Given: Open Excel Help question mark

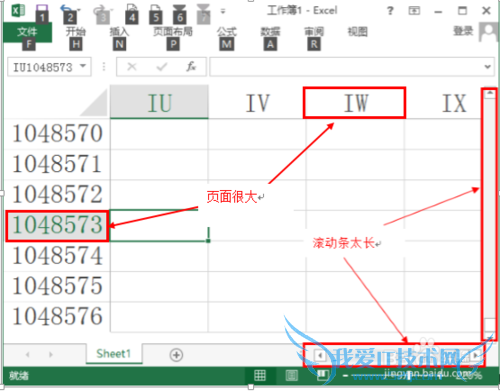Looking at the screenshot, I should (x=390, y=11).
